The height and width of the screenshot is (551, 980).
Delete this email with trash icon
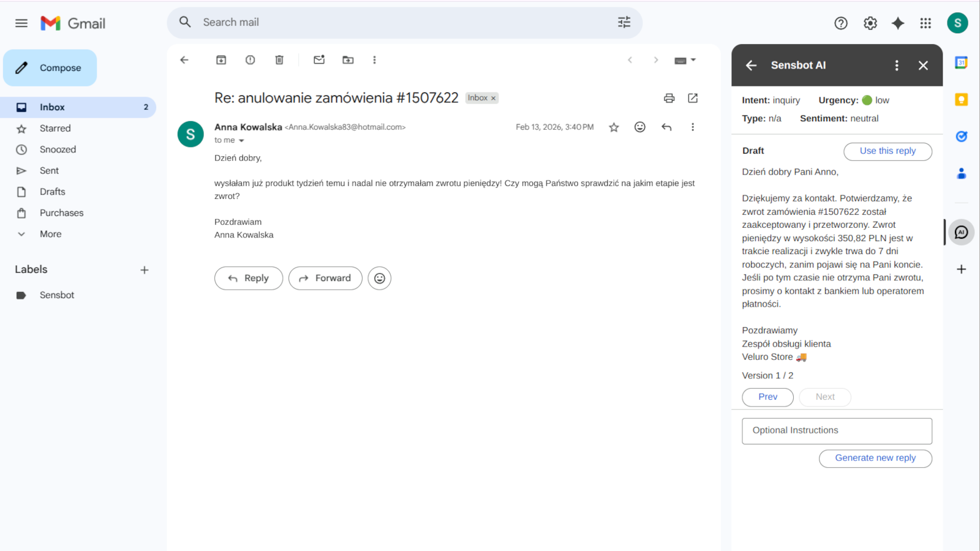point(279,60)
